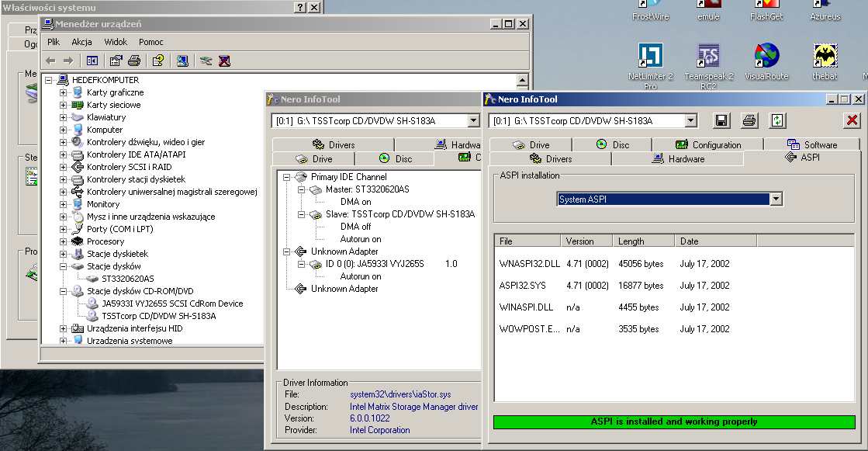Image resolution: width=868 pixels, height=451 pixels.
Task: Open the VisualRoute desktop shortcut
Action: [766, 61]
